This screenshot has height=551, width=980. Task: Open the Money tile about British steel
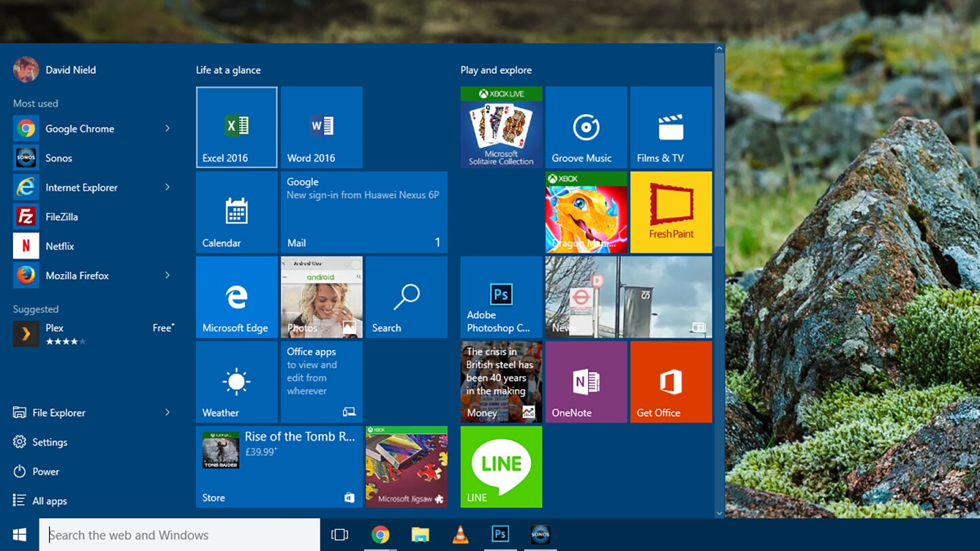(502, 382)
